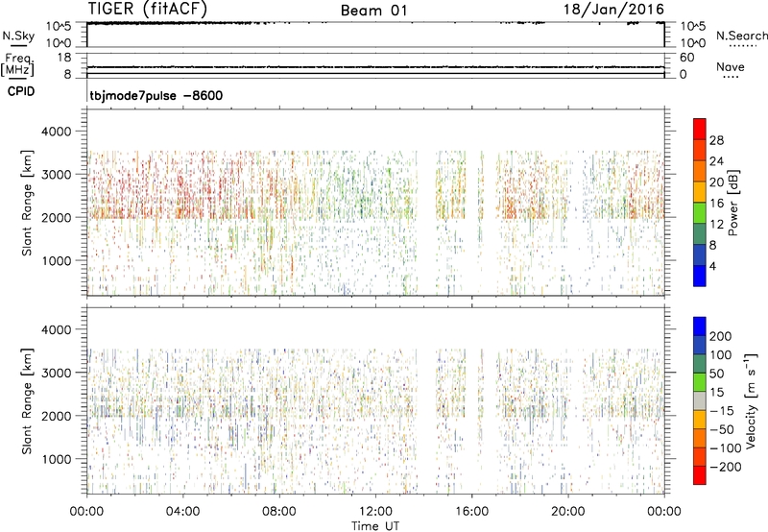The height and width of the screenshot is (532, 768).
Task: Click the Beam 01 label
Action: [x=373, y=11]
